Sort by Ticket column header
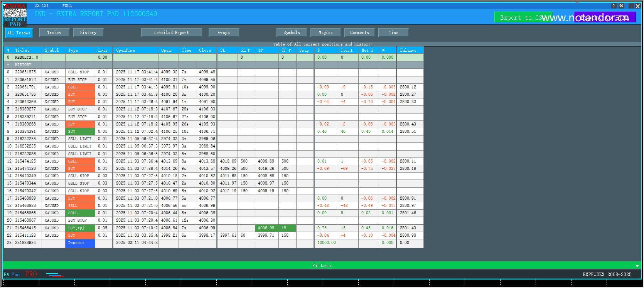Viewport: 644px width, 288px height. 27,50
